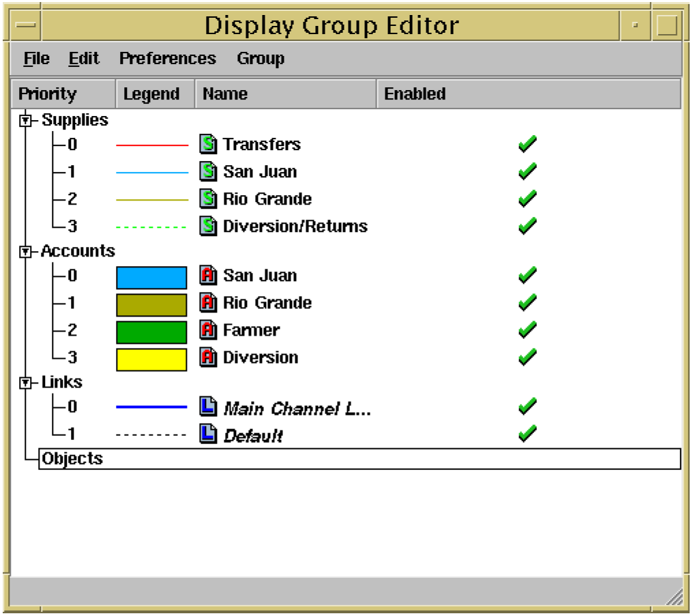Collapse the Links tree node
The width and height of the screenshot is (691, 616).
click(x=26, y=383)
